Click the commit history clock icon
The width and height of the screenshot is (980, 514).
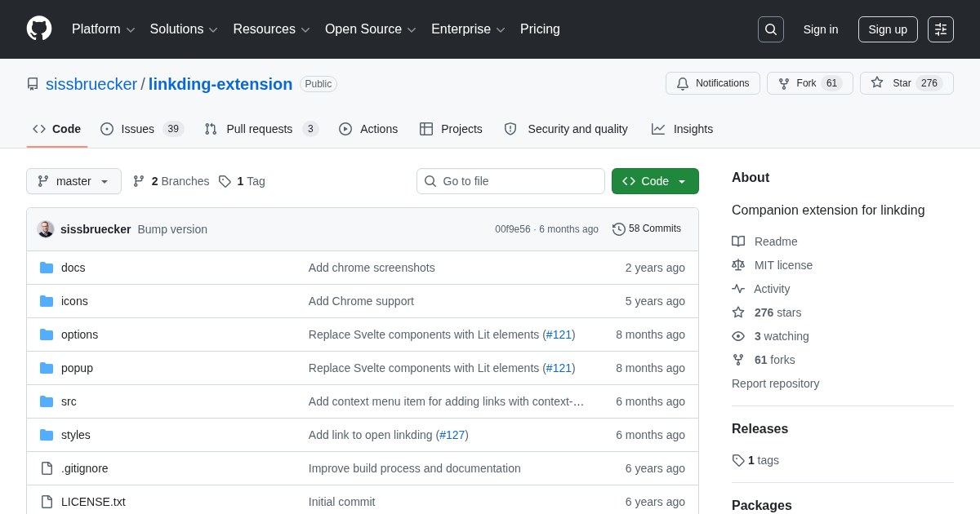coord(619,229)
